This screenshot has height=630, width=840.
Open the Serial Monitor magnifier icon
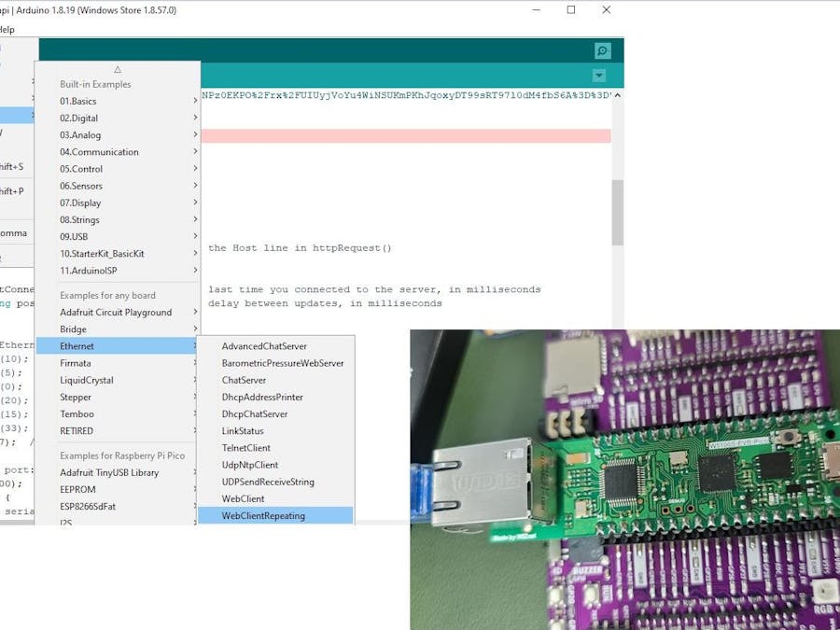(x=603, y=51)
